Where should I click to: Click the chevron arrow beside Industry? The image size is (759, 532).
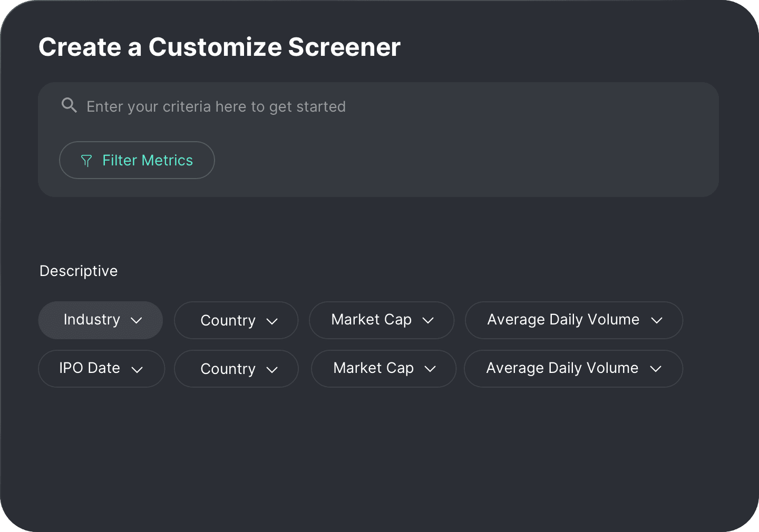[x=137, y=320]
